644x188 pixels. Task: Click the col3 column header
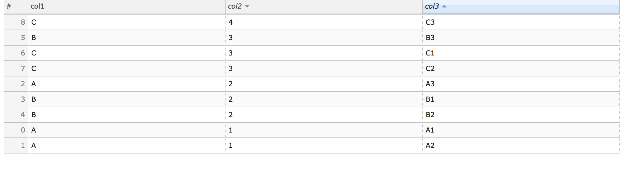tap(431, 5)
